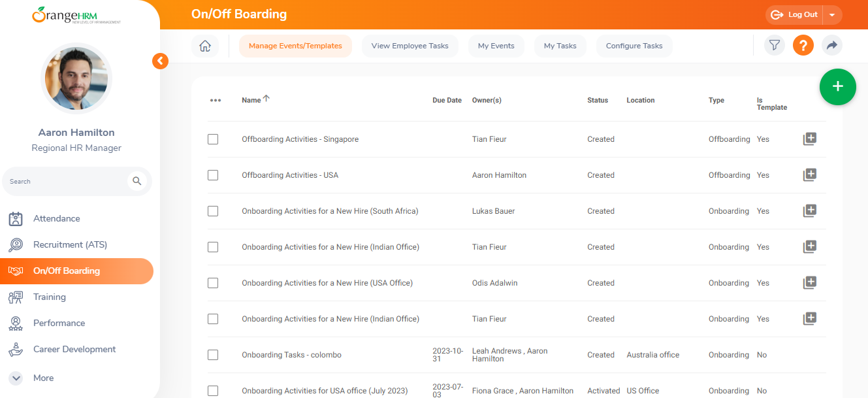This screenshot has width=868, height=398.
Task: Switch to View Employee Tasks tab
Action: click(410, 46)
